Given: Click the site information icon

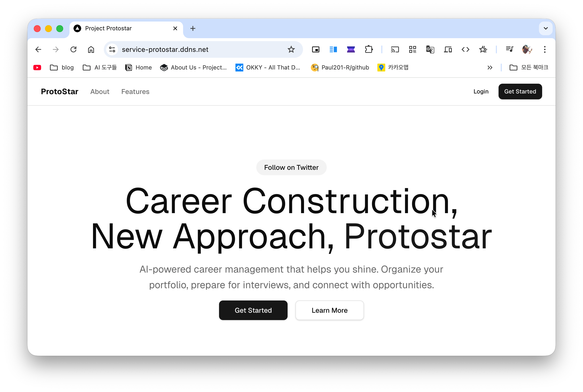Looking at the screenshot, I should point(112,49).
